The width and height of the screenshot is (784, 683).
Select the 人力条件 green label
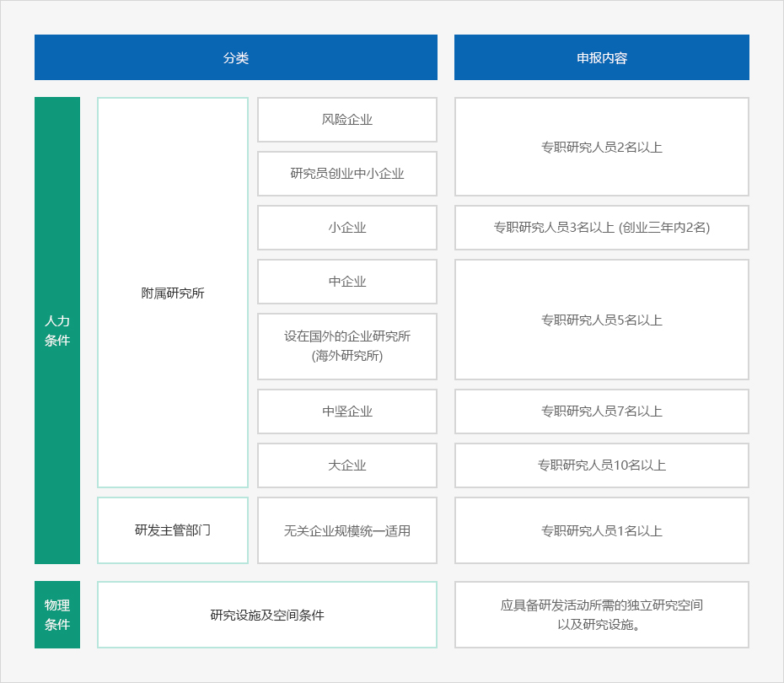(57, 331)
